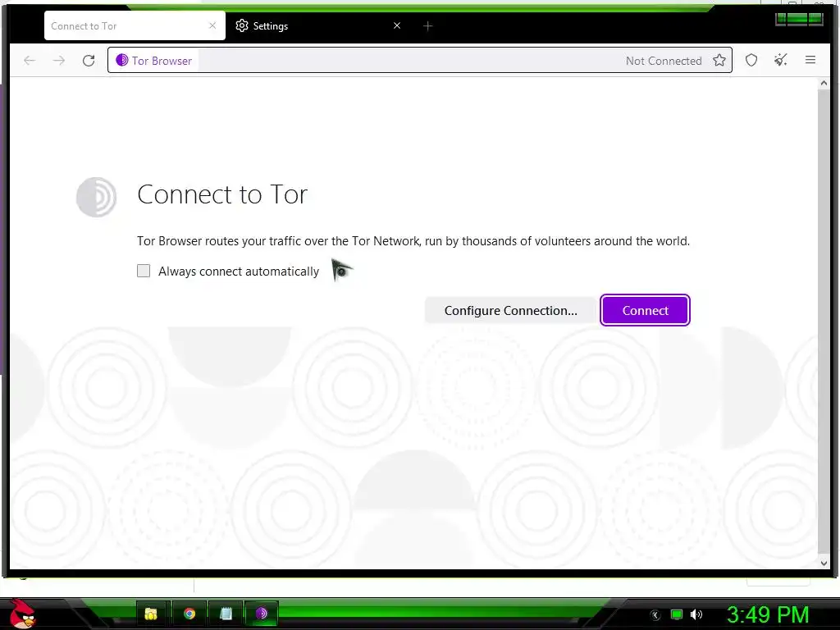
Task: Click the volume speaker tray icon
Action: pos(696,614)
